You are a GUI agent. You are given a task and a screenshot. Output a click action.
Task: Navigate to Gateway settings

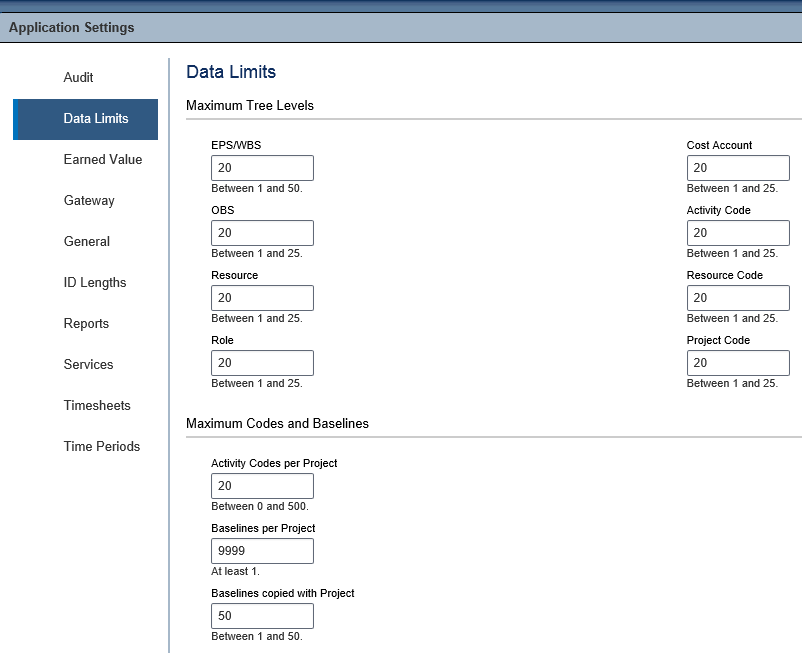(87, 200)
